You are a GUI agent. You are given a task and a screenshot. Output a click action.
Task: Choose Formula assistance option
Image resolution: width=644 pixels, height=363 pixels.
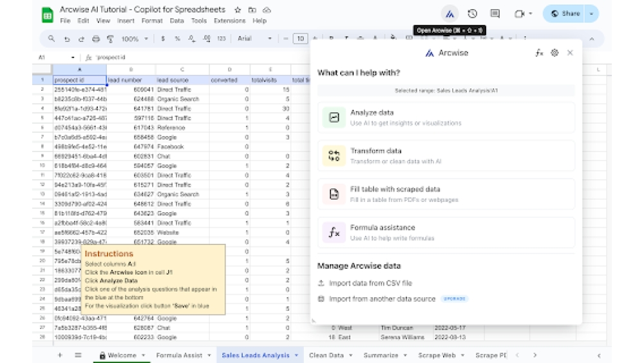446,232
